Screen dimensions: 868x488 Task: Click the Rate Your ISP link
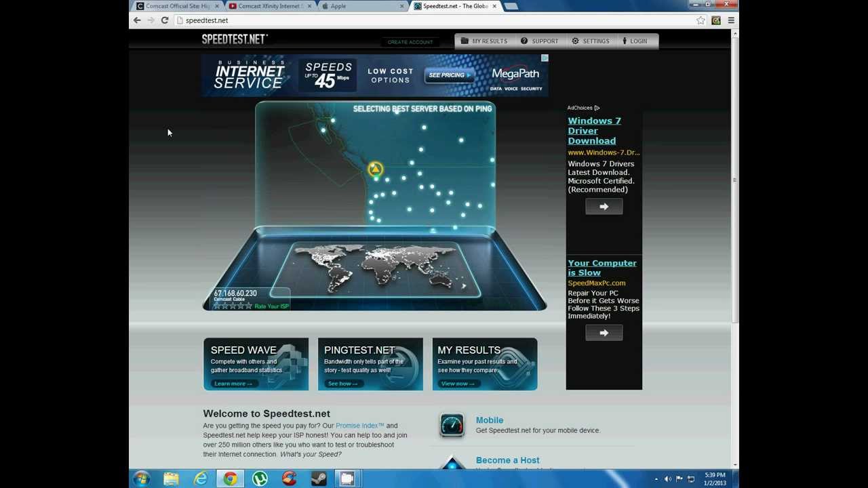click(271, 306)
